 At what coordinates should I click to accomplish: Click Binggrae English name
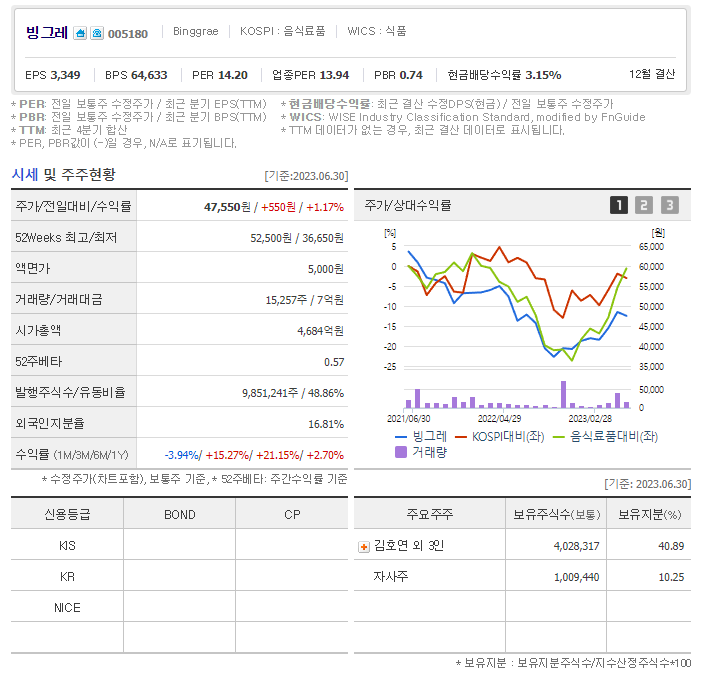196,31
